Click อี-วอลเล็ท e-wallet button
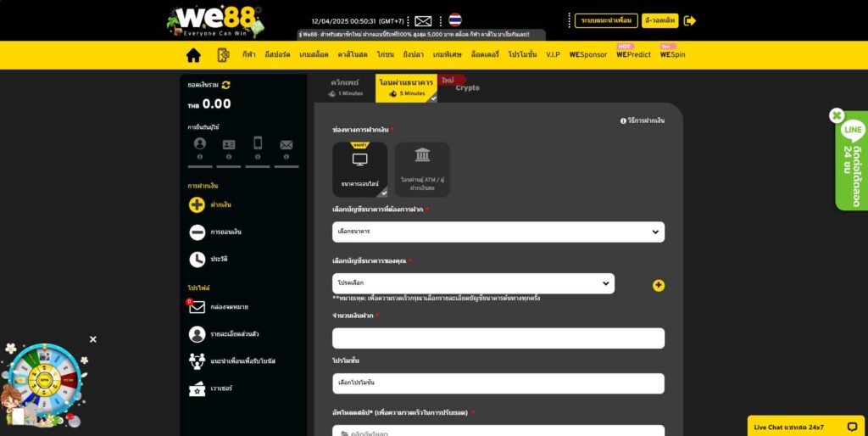This screenshot has width=868, height=436. point(659,20)
